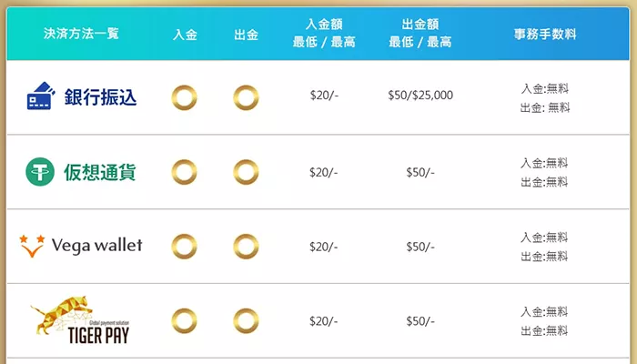The width and height of the screenshot is (637, 364).
Task: Select the 決済方法一覧 column header
Action: (81, 35)
